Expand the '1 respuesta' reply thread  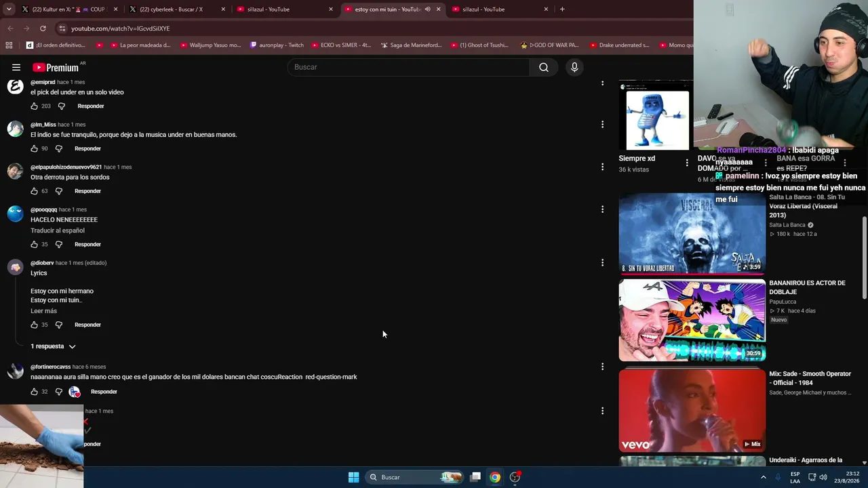[53, 346]
